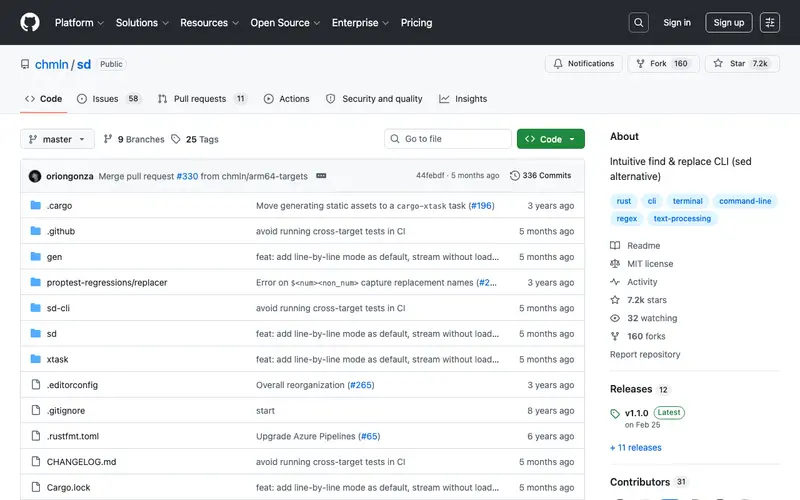
Task: Click oriongonza's avatar in the commit row
Action: click(x=35, y=176)
